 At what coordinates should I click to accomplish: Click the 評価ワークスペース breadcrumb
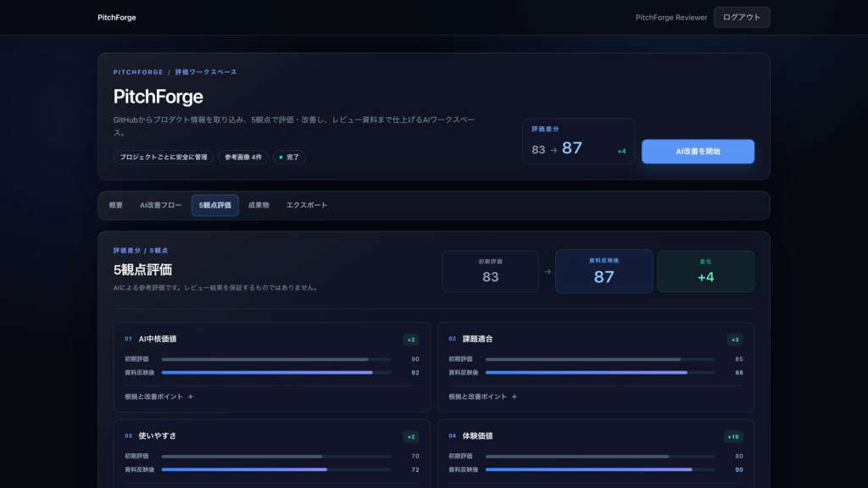tap(206, 73)
